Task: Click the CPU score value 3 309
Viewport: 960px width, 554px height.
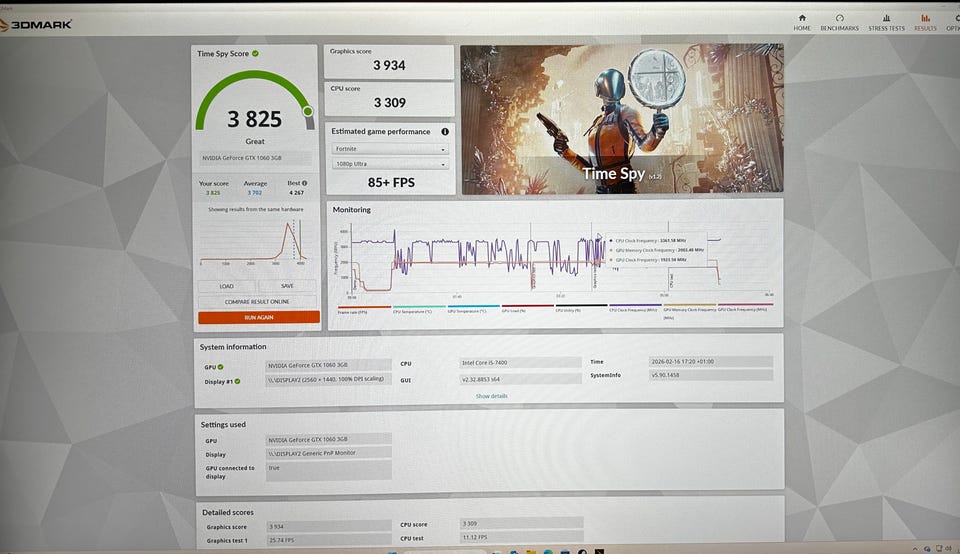Action: click(x=390, y=103)
